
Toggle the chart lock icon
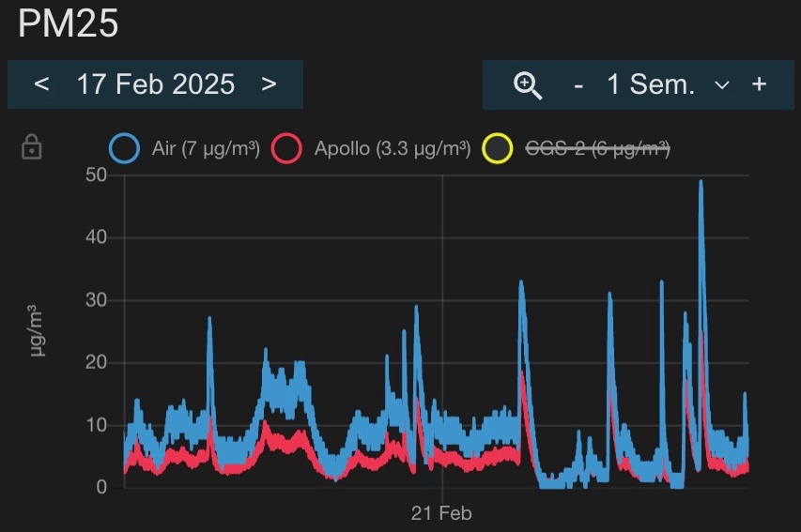pos(32,147)
